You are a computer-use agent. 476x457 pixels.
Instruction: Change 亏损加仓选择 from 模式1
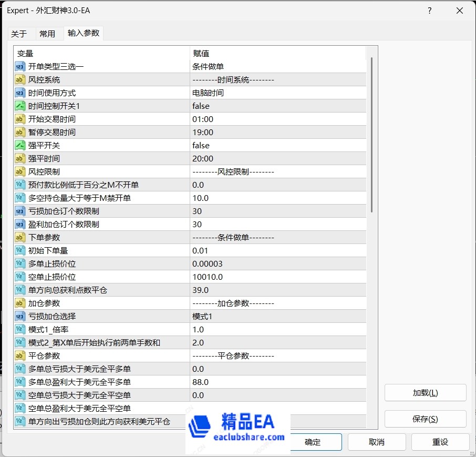[x=236, y=316]
